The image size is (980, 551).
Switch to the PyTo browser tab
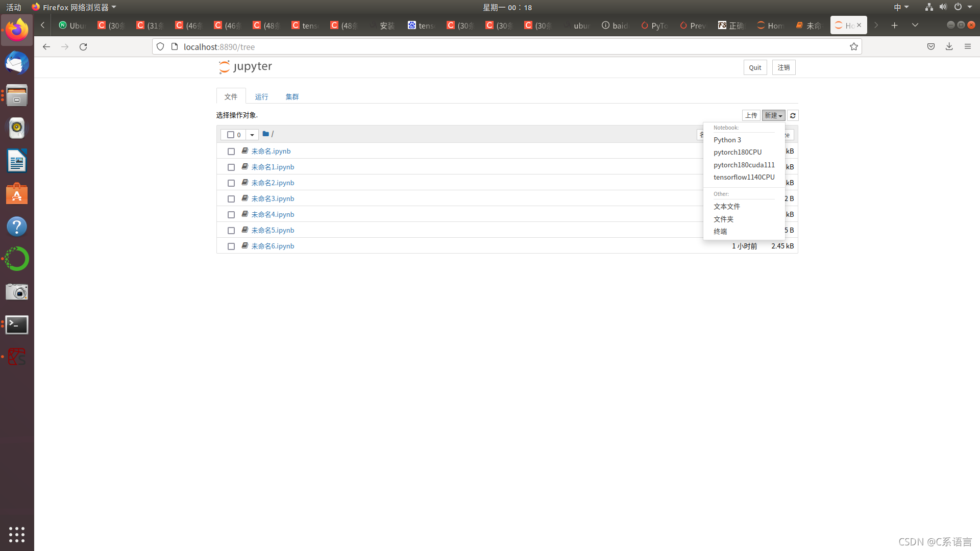tap(655, 26)
